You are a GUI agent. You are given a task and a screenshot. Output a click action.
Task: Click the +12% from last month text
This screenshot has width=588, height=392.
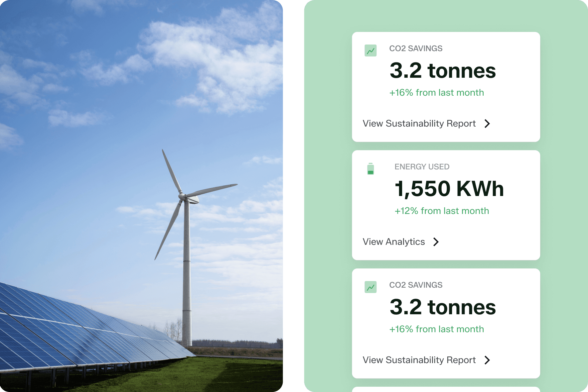[x=442, y=211]
